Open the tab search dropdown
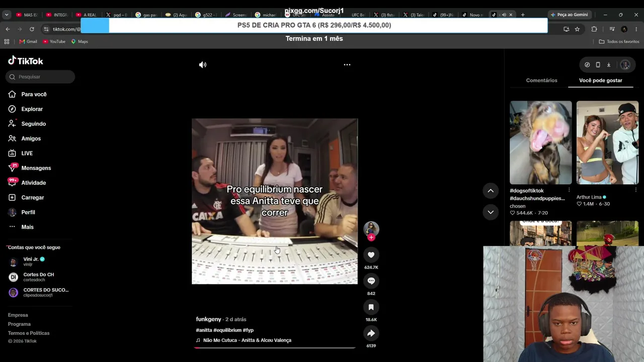The image size is (644, 362). pos(7,15)
